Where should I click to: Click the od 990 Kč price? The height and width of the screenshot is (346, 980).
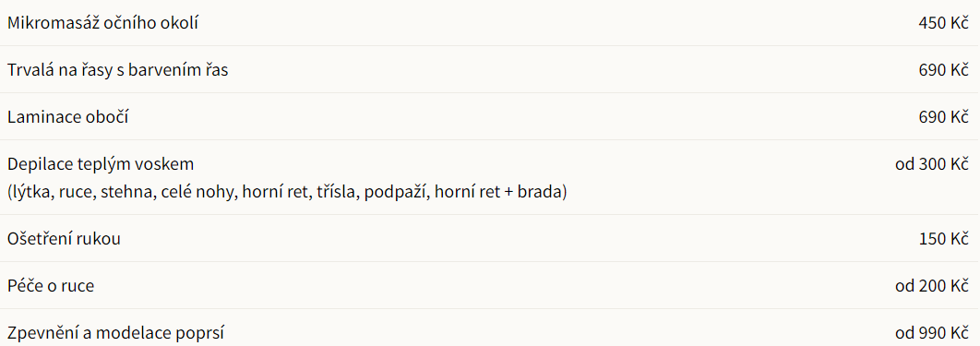[x=932, y=333]
